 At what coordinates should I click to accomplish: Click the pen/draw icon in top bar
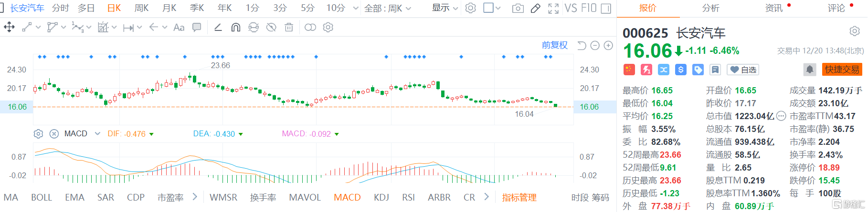[x=536, y=8]
